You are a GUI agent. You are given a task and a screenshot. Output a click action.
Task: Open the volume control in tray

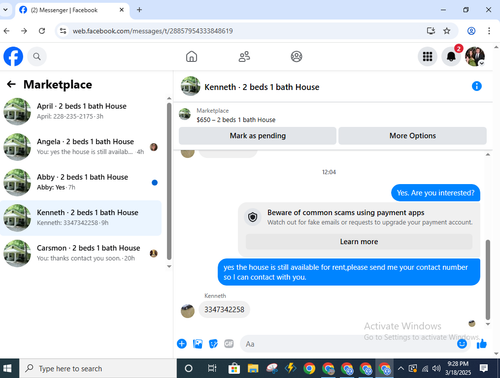click(x=436, y=368)
